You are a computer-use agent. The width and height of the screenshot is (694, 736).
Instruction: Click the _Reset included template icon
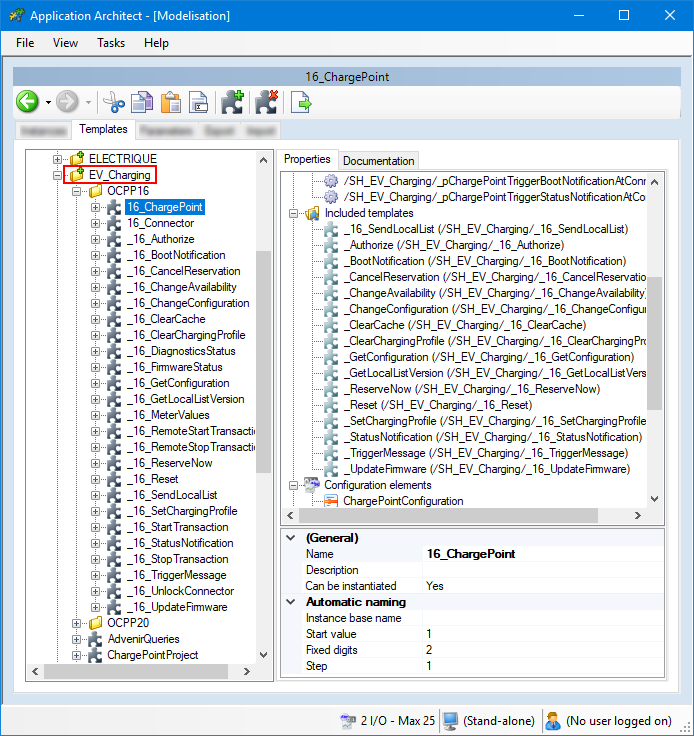click(331, 405)
